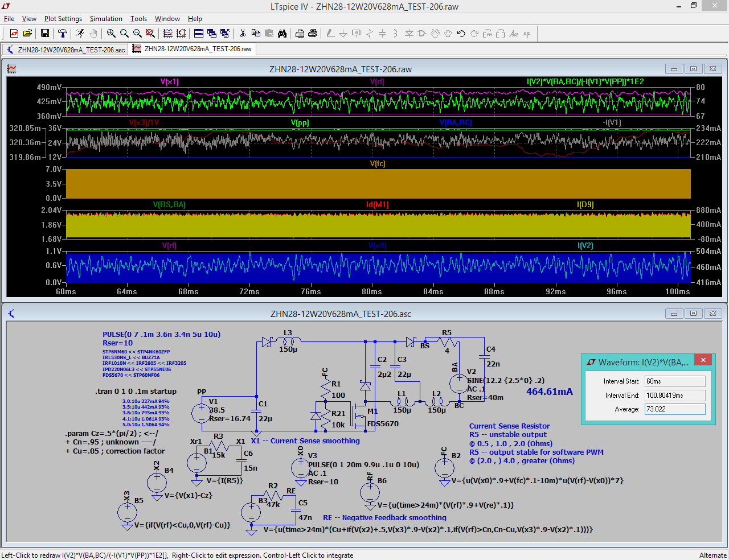Select the draw wire pencil tool
The image size is (729, 560).
coord(330,34)
